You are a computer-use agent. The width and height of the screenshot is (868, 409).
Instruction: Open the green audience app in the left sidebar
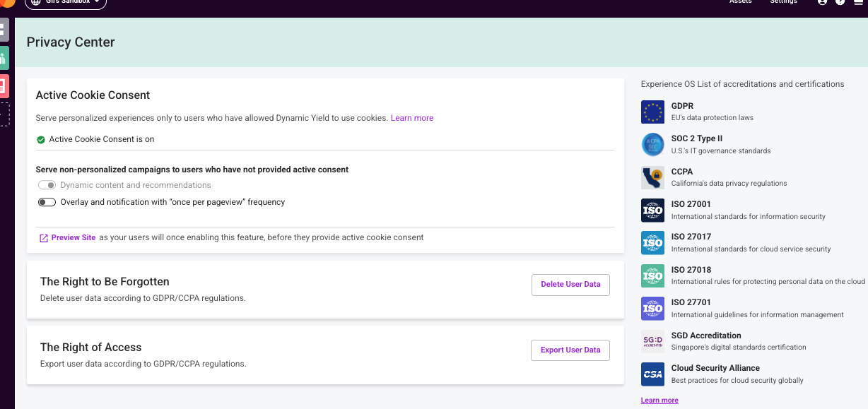tap(4, 57)
